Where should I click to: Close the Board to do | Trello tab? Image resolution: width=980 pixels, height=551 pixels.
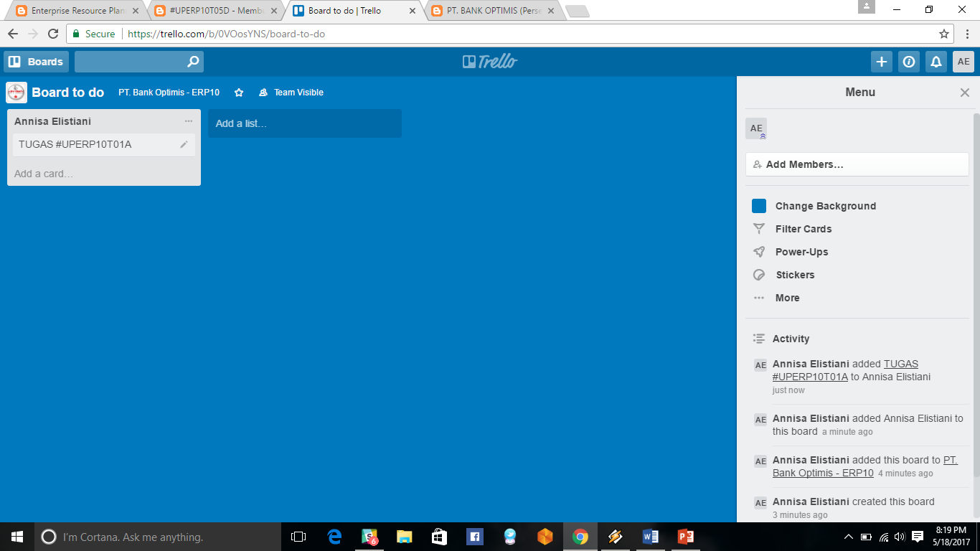click(x=412, y=11)
